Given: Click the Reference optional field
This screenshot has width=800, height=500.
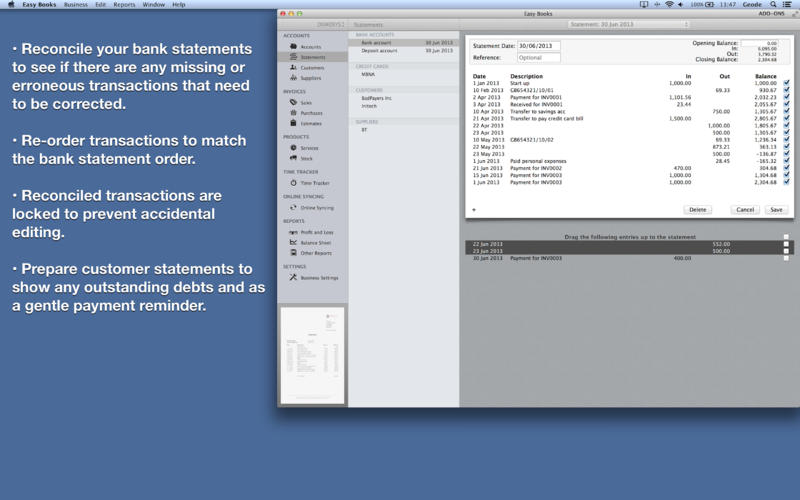Looking at the screenshot, I should pos(539,58).
